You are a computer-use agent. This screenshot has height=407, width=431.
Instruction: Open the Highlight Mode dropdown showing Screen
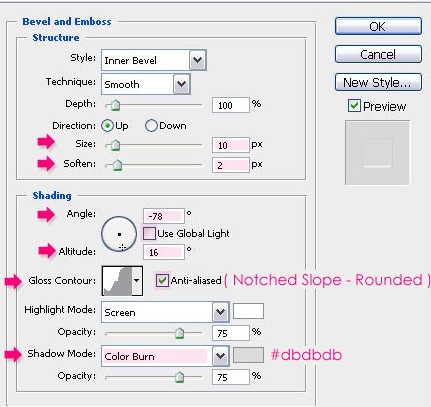(165, 312)
